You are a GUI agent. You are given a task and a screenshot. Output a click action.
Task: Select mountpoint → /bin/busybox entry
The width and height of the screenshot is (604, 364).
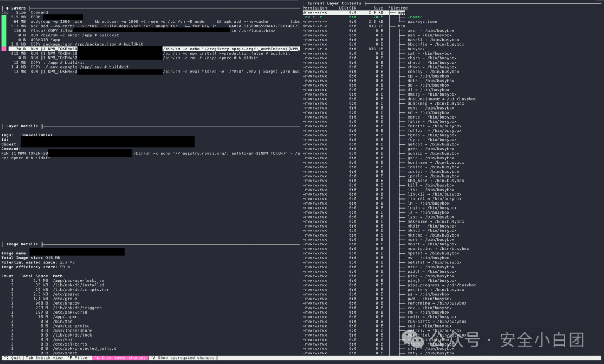438,249
